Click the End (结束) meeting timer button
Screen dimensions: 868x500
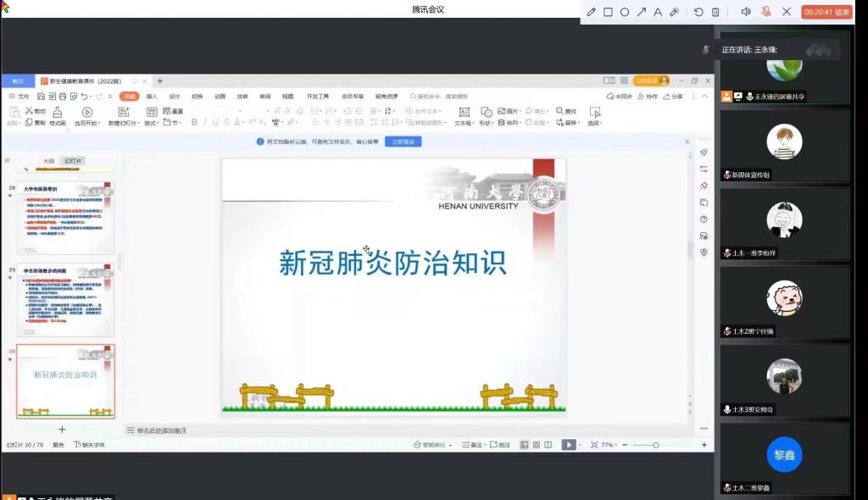827,12
